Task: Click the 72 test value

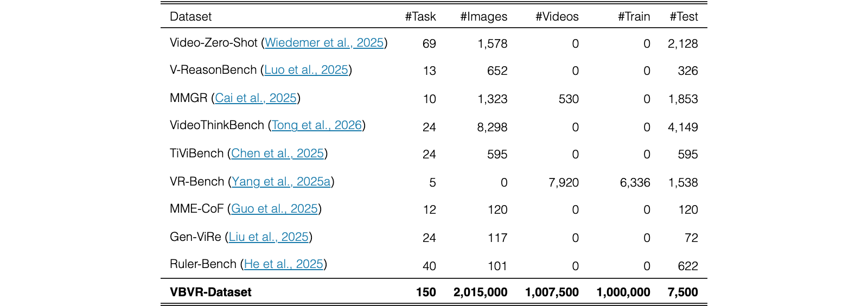Action: 691,238
